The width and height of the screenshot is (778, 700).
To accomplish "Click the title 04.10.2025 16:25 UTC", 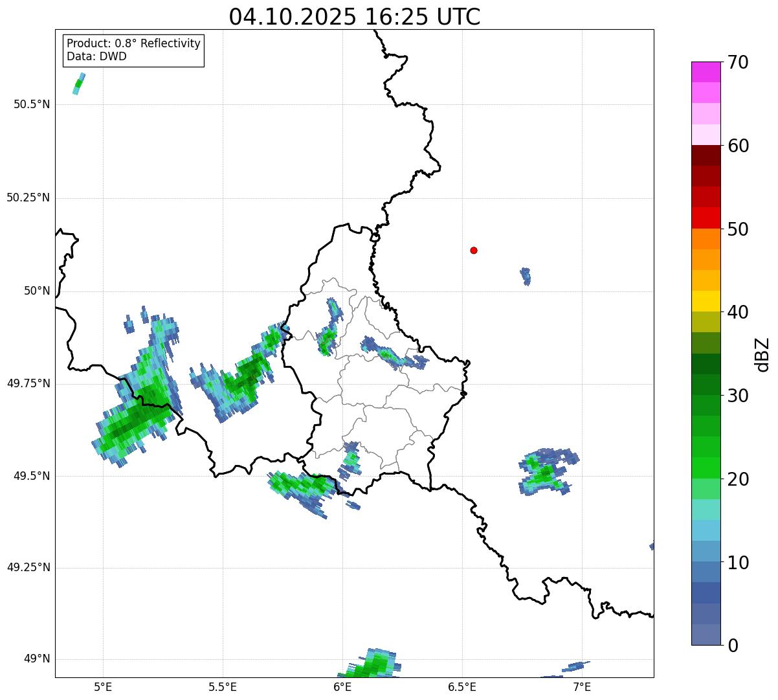I will click(355, 17).
